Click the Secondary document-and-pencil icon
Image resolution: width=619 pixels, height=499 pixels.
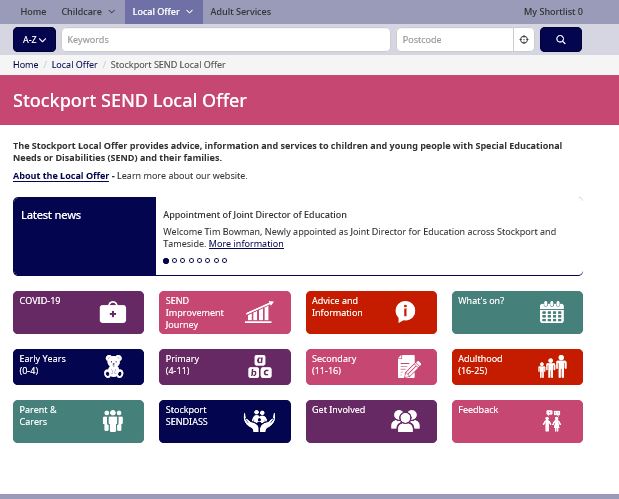(x=409, y=366)
